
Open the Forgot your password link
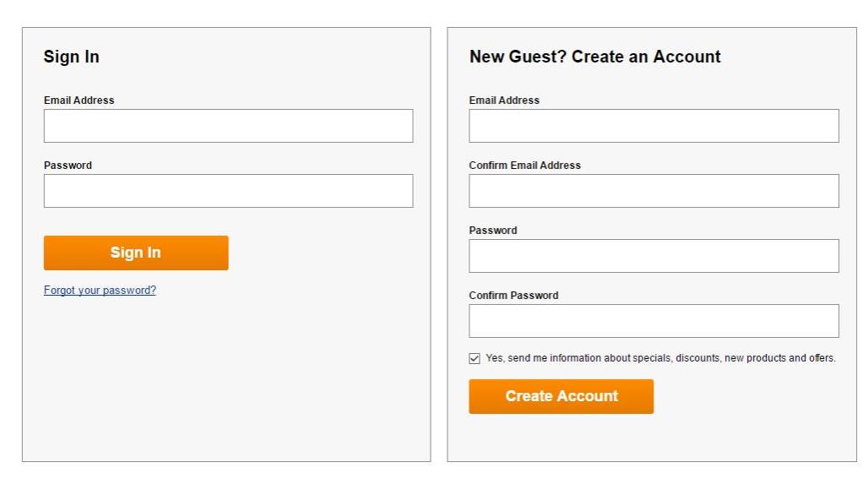click(x=100, y=291)
